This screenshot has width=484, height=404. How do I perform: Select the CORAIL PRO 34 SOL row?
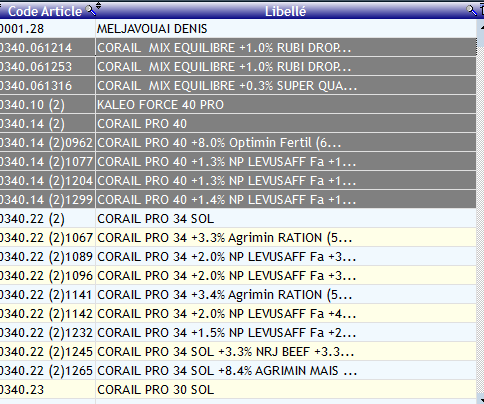pyautogui.click(x=238, y=219)
